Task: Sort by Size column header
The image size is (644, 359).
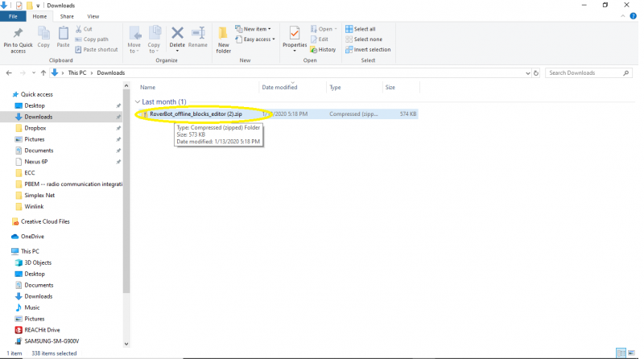Action: point(390,88)
